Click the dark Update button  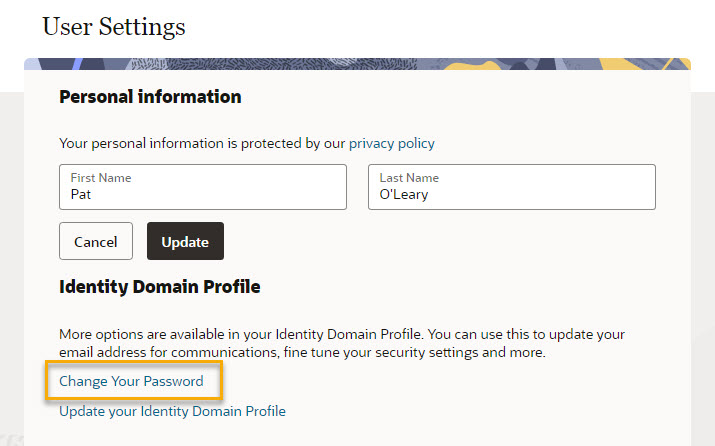(185, 241)
